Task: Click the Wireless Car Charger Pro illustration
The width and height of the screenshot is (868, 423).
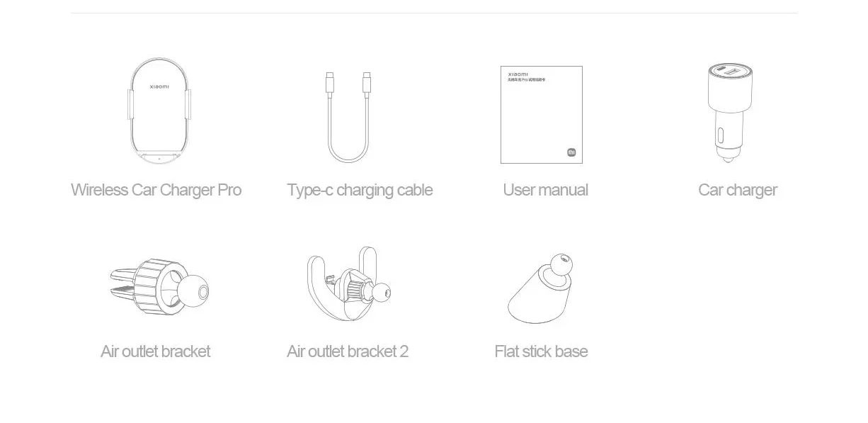Action: pyautogui.click(x=159, y=111)
